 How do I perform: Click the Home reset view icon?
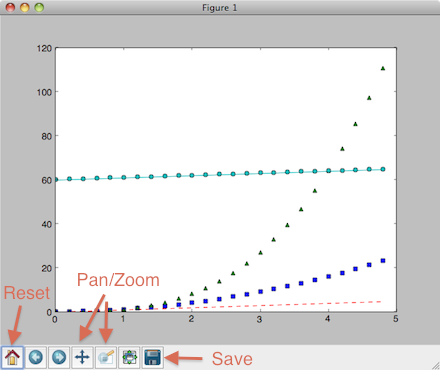click(12, 357)
